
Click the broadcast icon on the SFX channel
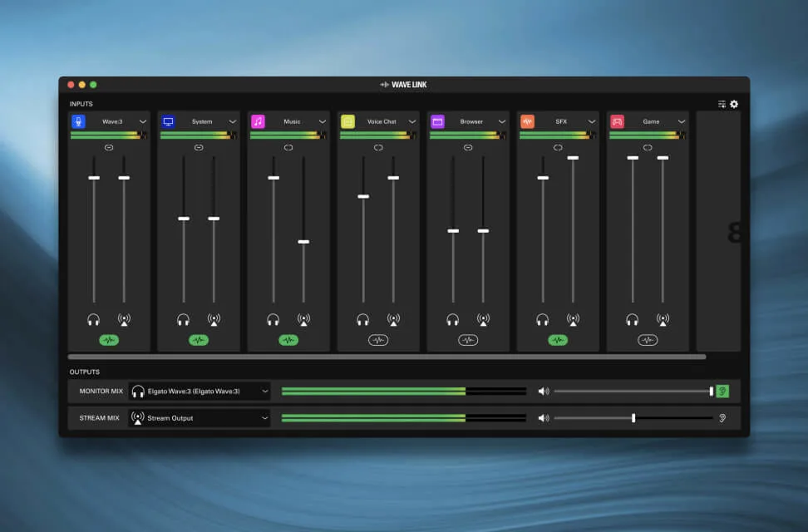[x=572, y=318]
